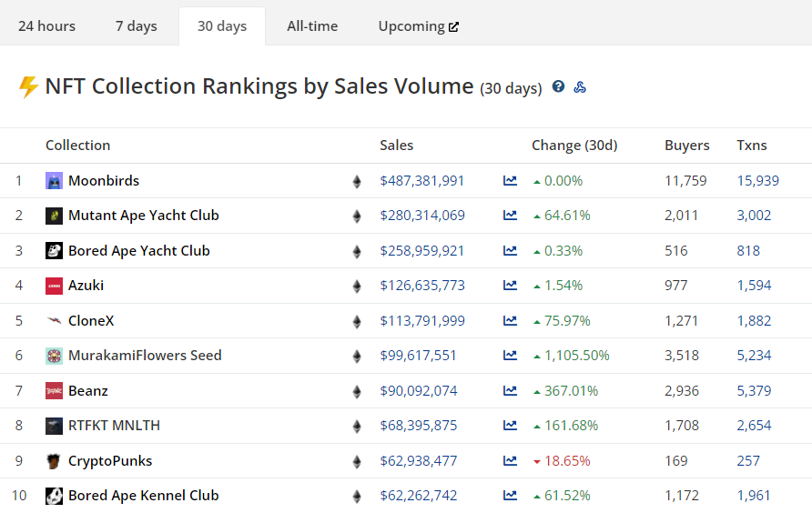Select the 7 days tab

pos(137,26)
